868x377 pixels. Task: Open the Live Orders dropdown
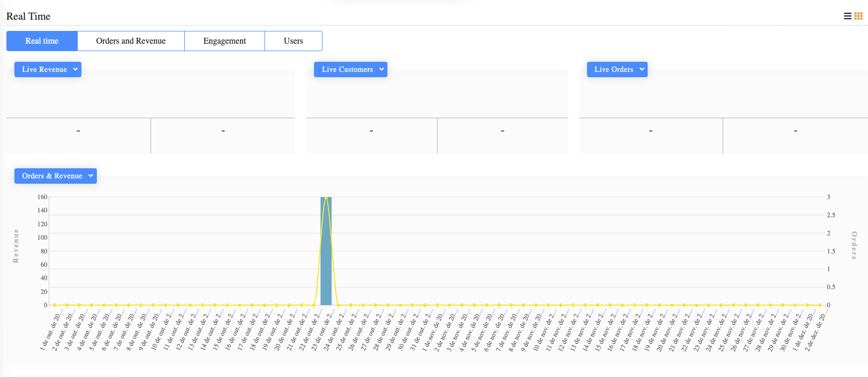[617, 70]
